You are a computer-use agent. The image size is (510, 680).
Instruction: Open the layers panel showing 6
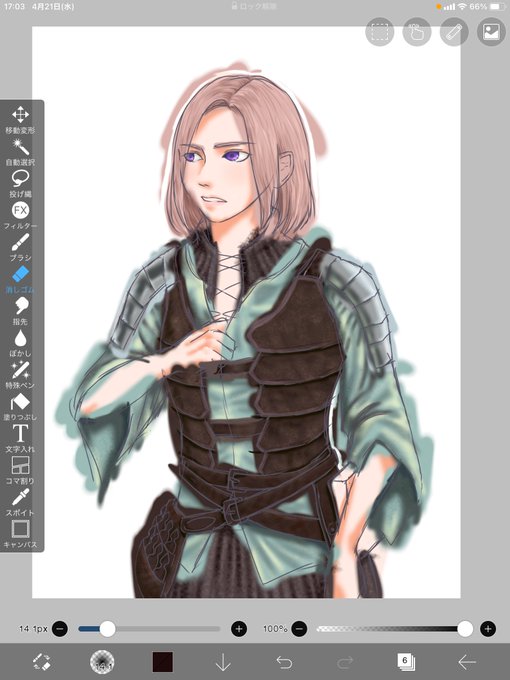(x=406, y=662)
